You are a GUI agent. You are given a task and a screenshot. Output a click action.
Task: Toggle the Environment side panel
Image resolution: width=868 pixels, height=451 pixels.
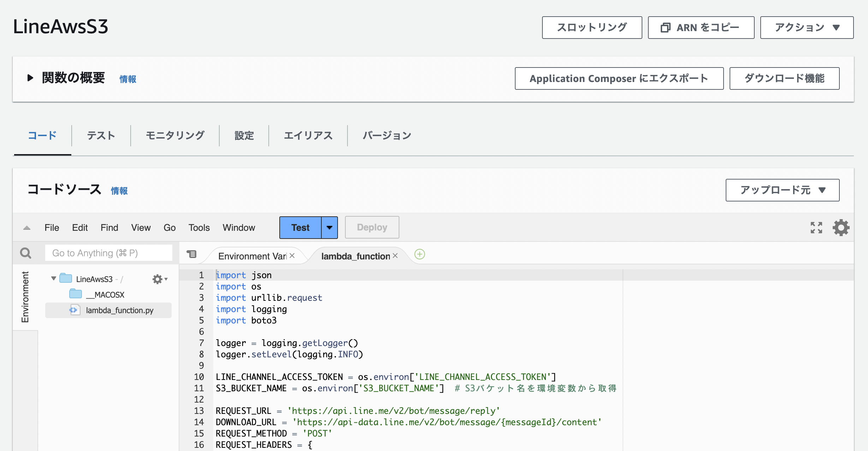point(25,297)
